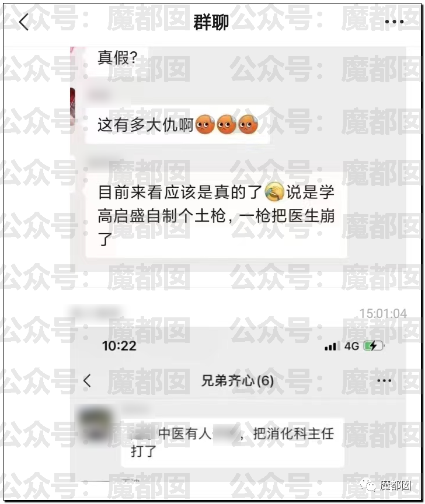Tap the battery charging indicator
Viewport: 425px width, 504px height.
click(374, 346)
